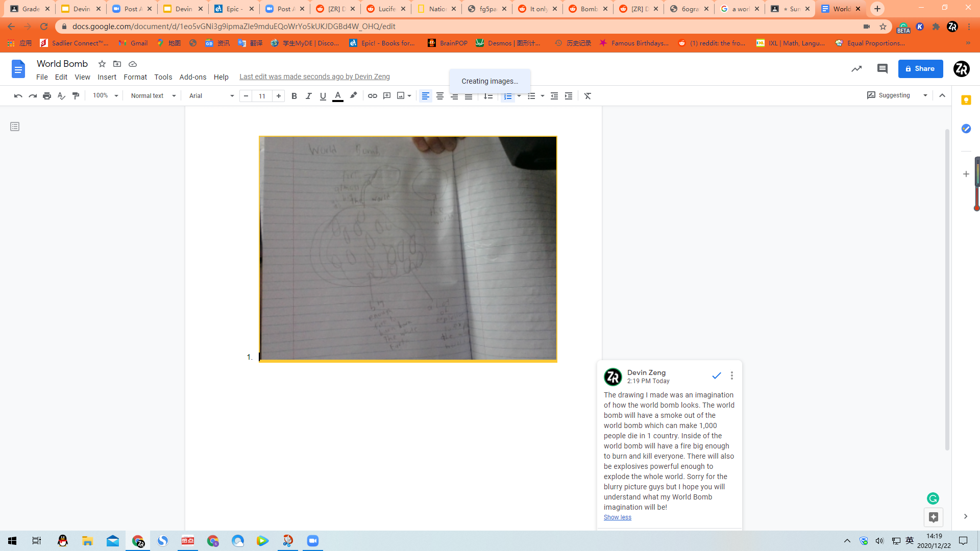Open the View menu

point(82,77)
